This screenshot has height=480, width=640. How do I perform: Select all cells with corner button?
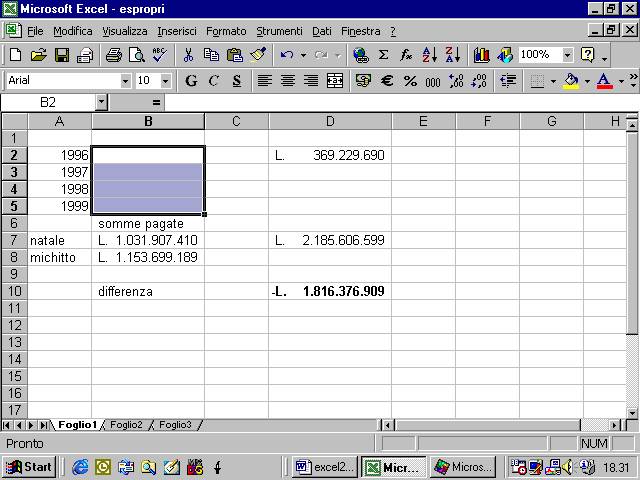click(x=15, y=121)
